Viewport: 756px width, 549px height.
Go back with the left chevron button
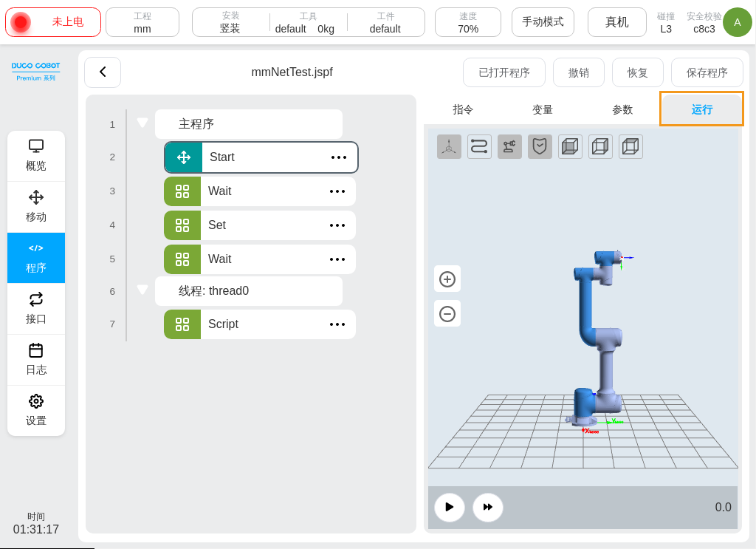pos(103,72)
